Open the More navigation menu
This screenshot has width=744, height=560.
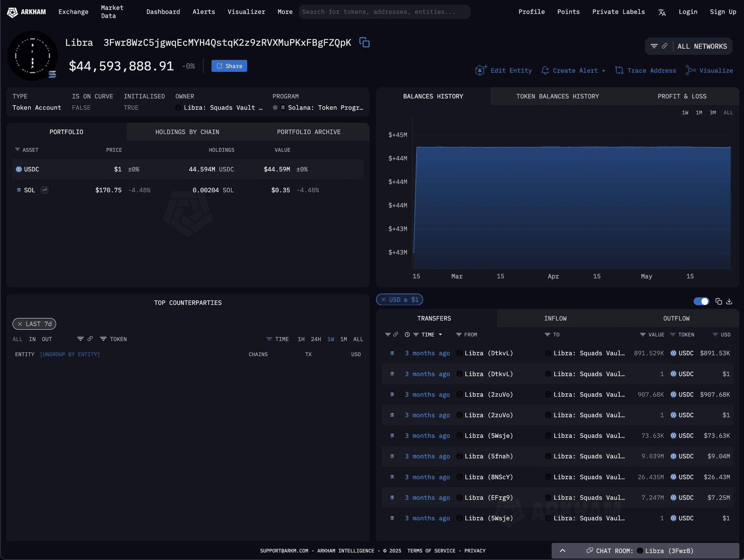pos(285,12)
